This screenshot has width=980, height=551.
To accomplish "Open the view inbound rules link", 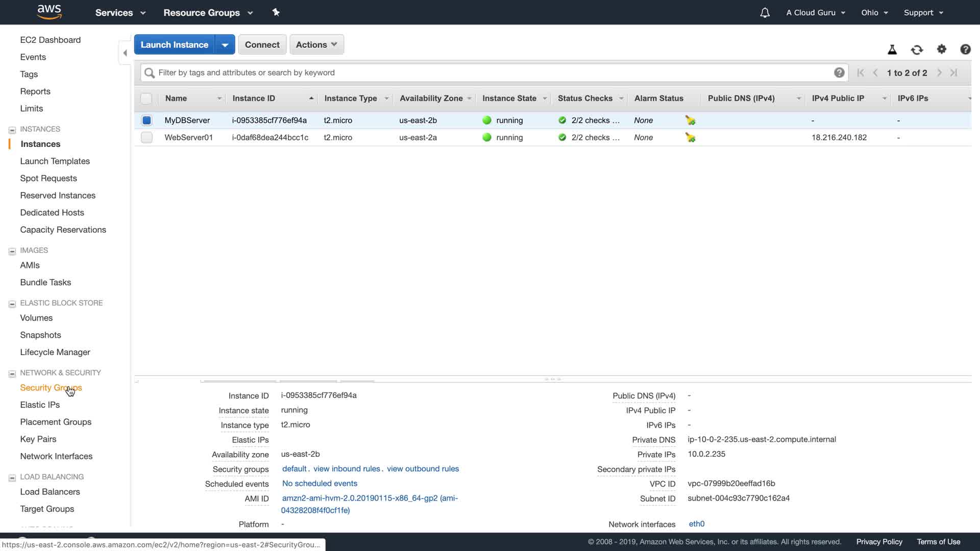I will [347, 469].
